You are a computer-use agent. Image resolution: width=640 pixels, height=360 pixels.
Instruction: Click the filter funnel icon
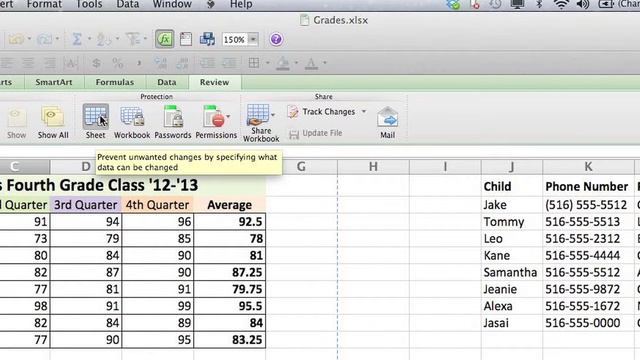click(133, 39)
